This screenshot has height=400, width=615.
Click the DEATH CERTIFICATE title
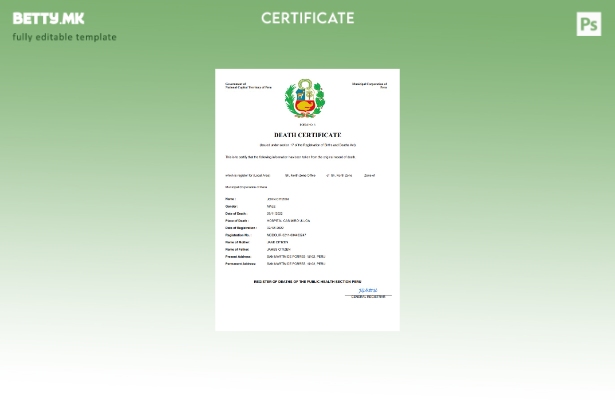coord(307,134)
